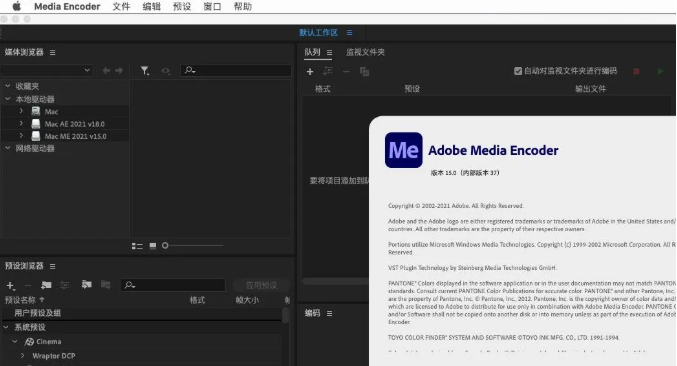Create a new preset with plus icon
The image size is (677, 366).
pos(10,285)
